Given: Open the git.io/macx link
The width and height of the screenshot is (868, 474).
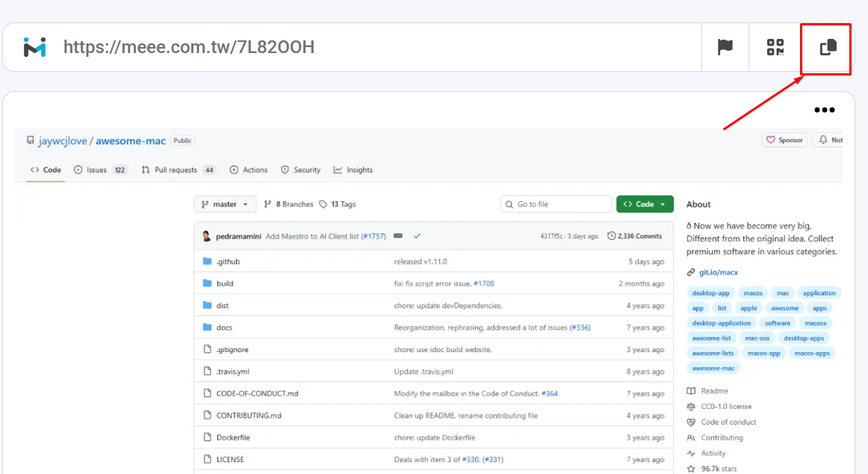Looking at the screenshot, I should [x=718, y=272].
